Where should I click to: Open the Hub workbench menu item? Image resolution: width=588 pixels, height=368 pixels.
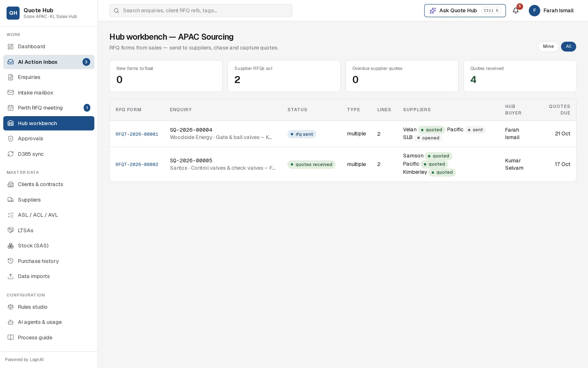(x=49, y=123)
